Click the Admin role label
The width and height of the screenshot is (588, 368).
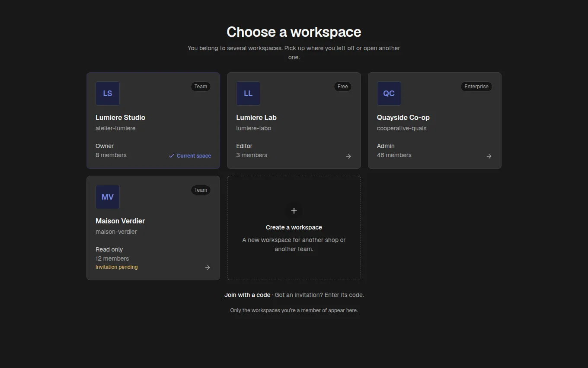[x=386, y=146]
